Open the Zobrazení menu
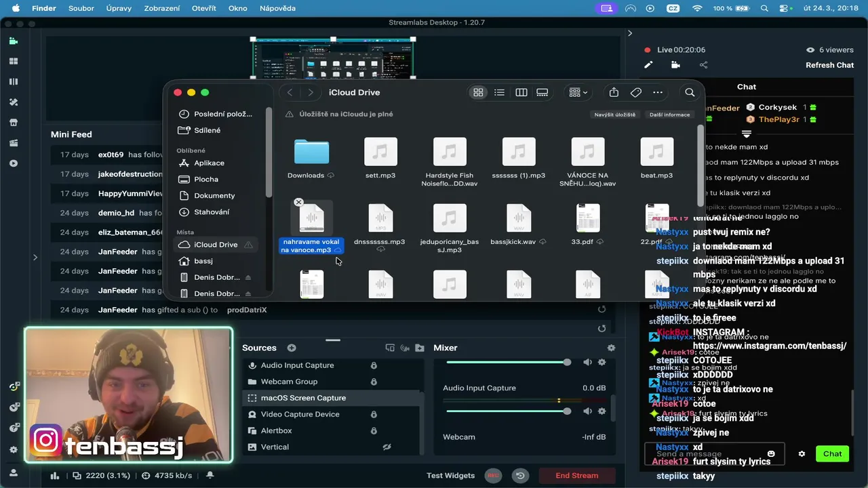This screenshot has height=488, width=868. click(x=161, y=8)
